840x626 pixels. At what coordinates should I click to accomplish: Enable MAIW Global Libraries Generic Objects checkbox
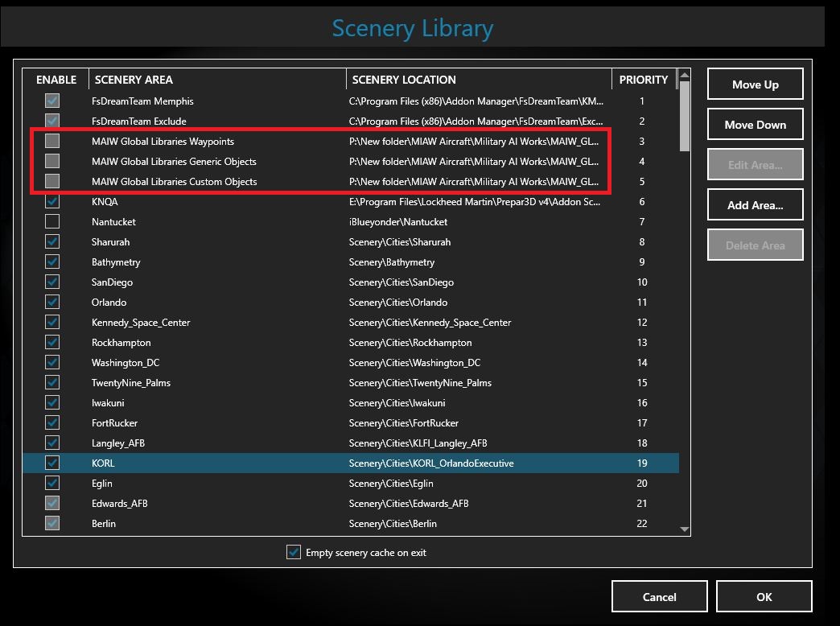click(x=52, y=161)
